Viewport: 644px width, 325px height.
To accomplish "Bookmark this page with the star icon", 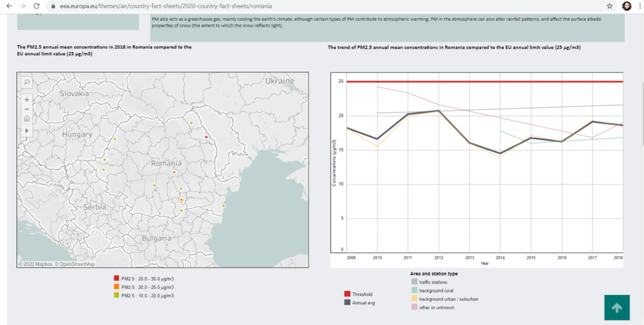I will pos(609,6).
